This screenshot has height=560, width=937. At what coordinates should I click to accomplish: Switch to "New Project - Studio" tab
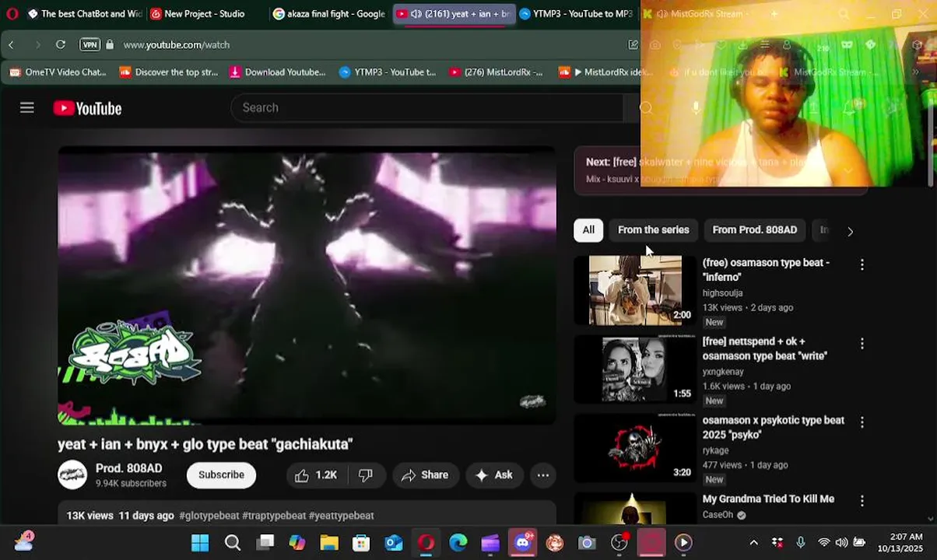point(205,14)
